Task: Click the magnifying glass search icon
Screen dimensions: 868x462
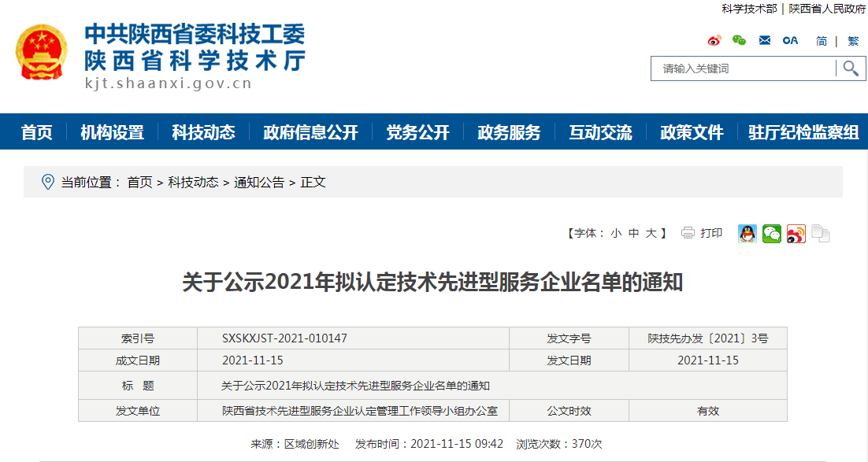Action: [x=851, y=68]
